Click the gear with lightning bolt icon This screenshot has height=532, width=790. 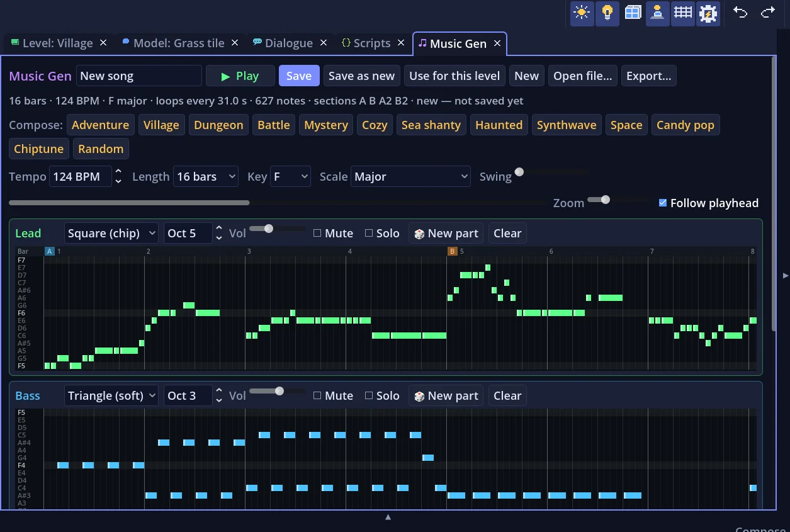(708, 13)
